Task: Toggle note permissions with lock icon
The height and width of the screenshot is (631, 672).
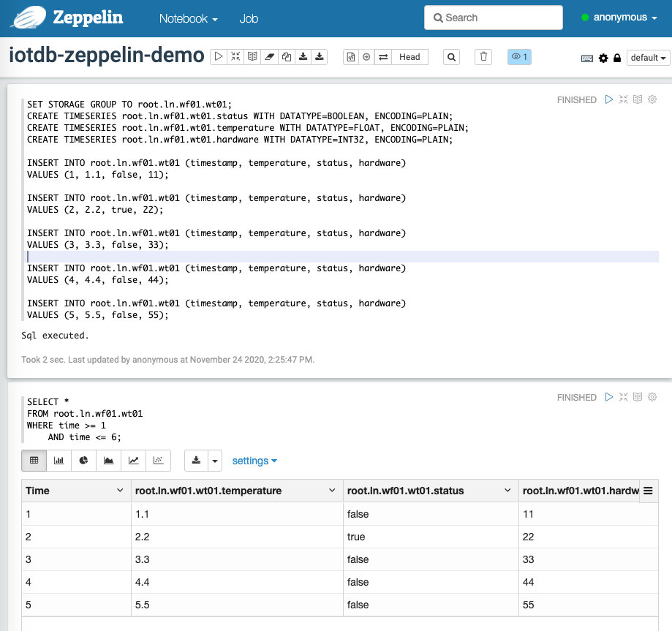Action: (x=616, y=57)
